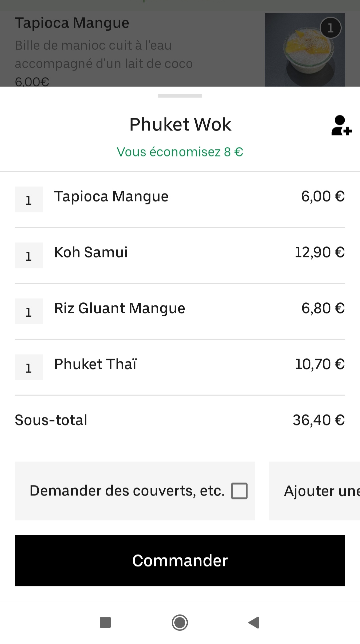Tap the bottom sheet drag handle
Viewport: 360px width, 644px height.
[180, 96]
